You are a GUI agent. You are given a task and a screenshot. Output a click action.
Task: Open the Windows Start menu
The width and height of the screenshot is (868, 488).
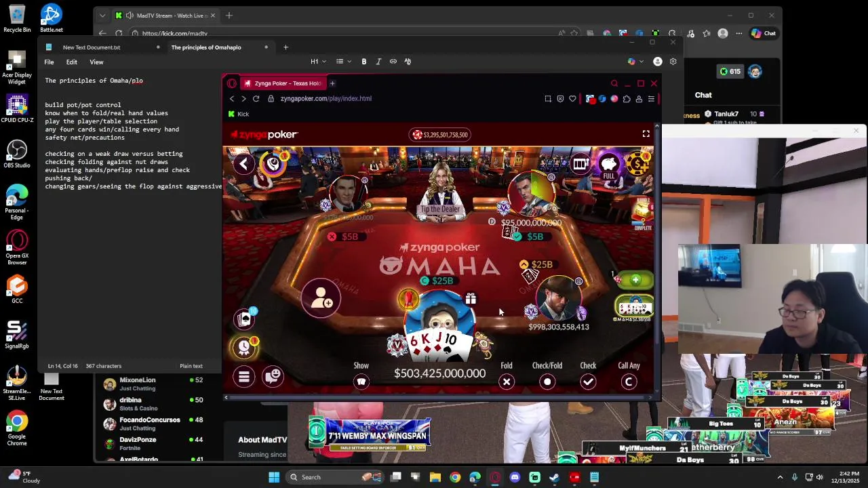[x=274, y=477]
